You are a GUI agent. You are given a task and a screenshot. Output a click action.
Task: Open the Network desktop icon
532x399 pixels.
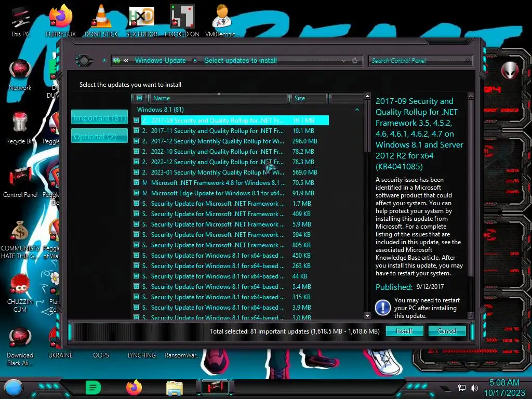(x=20, y=75)
